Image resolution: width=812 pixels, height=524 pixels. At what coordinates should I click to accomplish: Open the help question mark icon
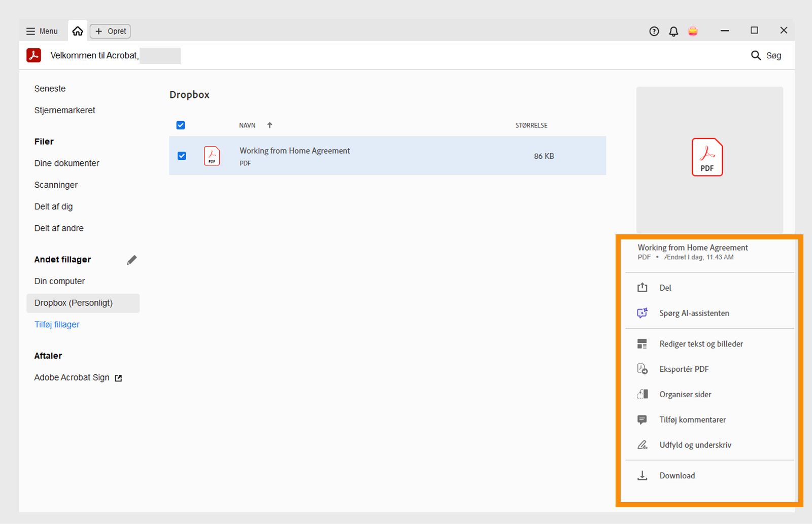[654, 31]
